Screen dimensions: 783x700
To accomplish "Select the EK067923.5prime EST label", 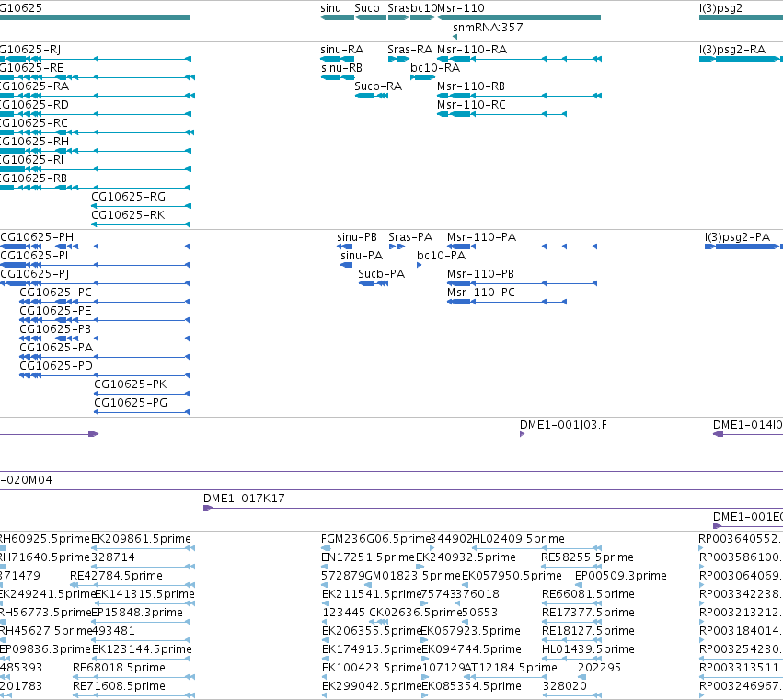I will 470,631.
